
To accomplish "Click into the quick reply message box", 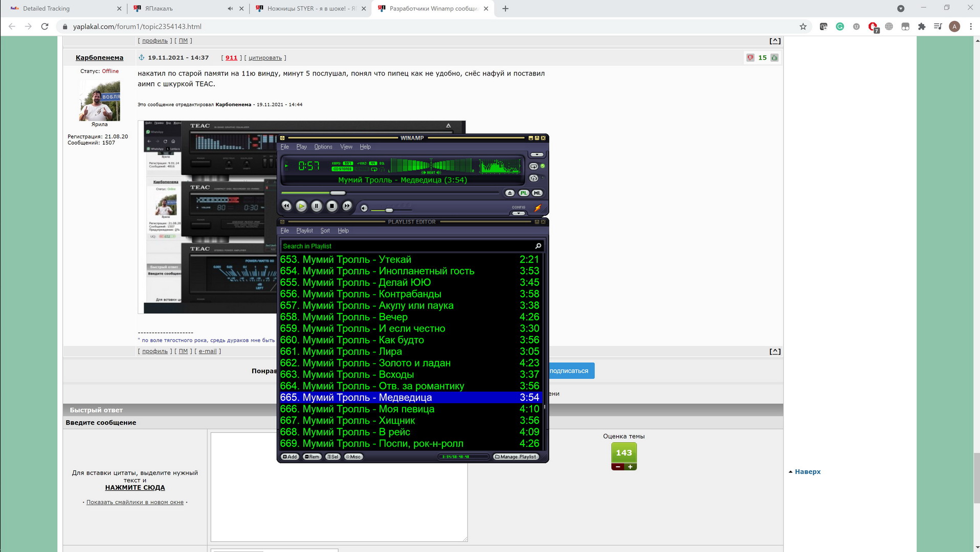I will click(x=339, y=487).
